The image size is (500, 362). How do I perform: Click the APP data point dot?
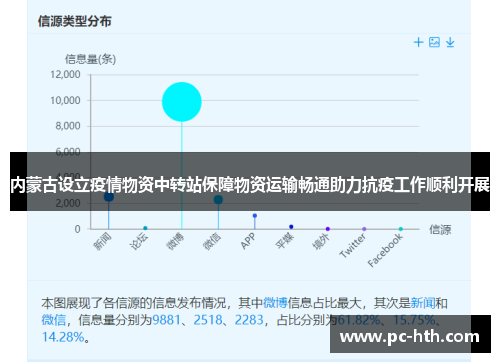coord(255,216)
